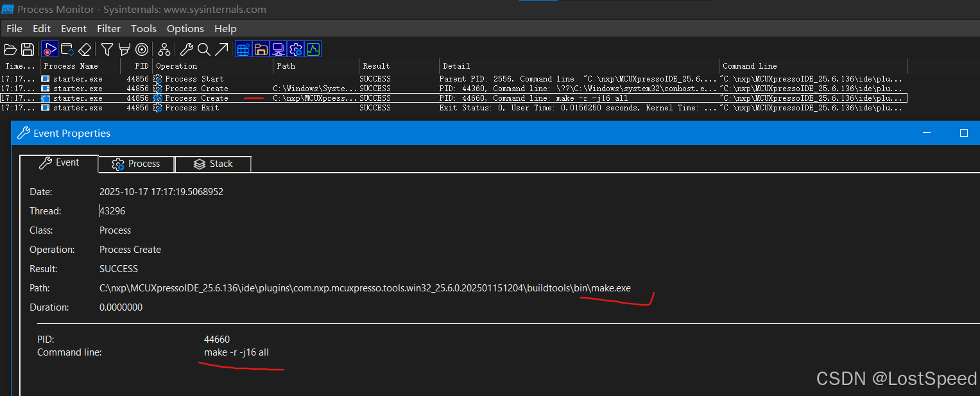This screenshot has height=396, width=980.
Task: Click the Include Process target icon
Action: coord(142,49)
